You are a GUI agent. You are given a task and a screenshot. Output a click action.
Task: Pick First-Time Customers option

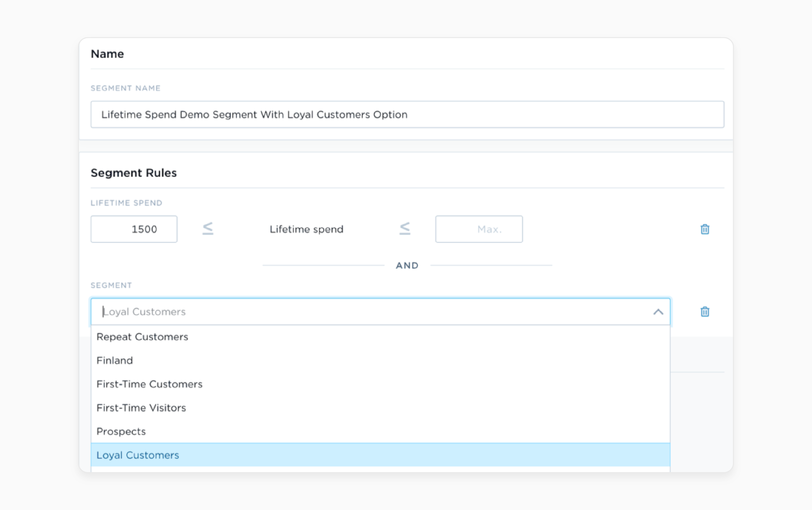(380, 384)
